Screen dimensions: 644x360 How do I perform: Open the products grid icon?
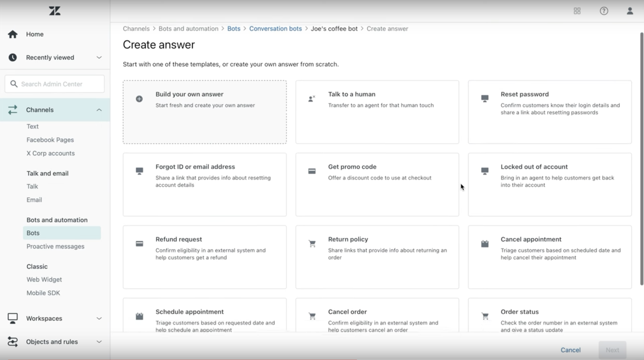(577, 11)
